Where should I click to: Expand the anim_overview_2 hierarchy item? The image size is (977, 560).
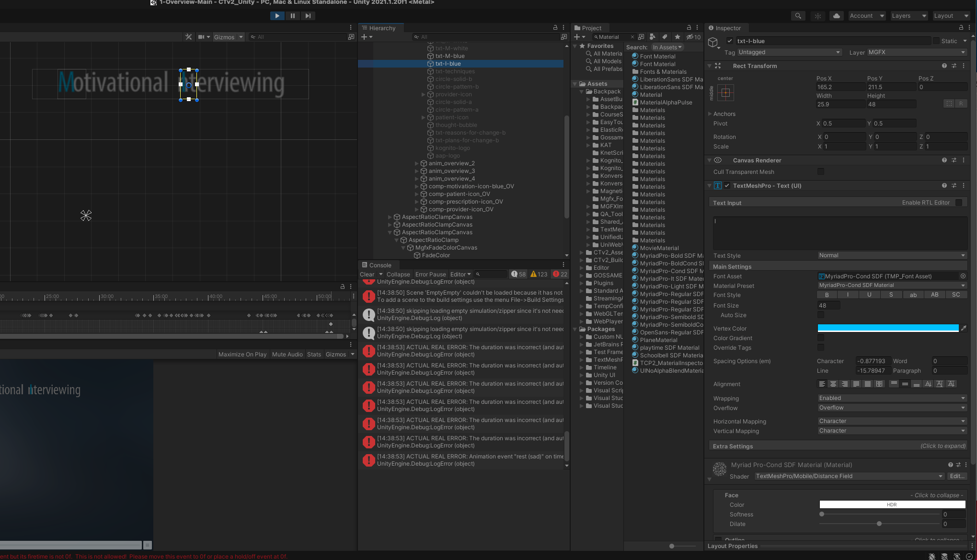pyautogui.click(x=416, y=163)
